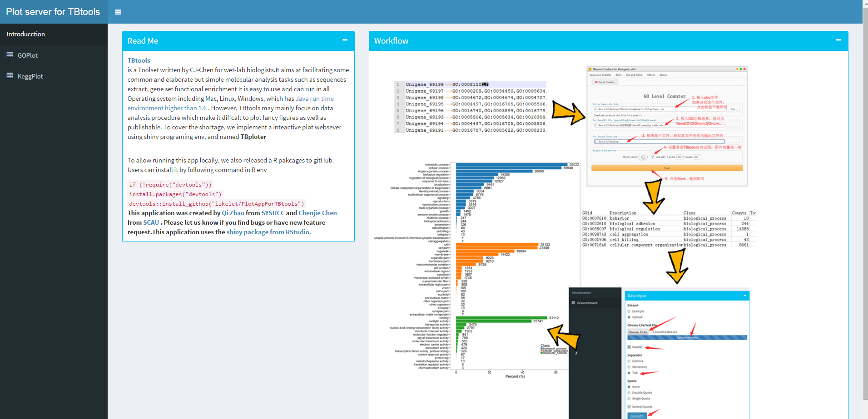The height and width of the screenshot is (419, 868).
Task: Click the bold TBploter name
Action: click(x=253, y=137)
